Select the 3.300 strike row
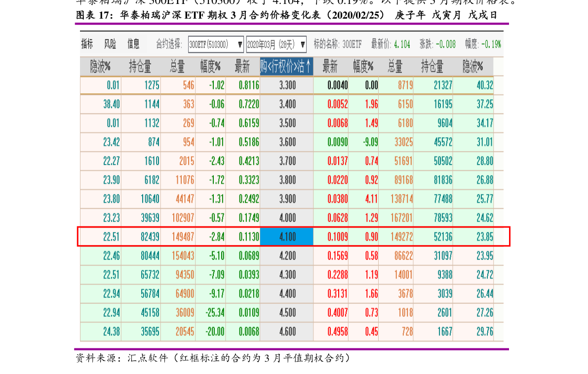Image resolution: width=588 pixels, height=374 pixels. (292, 85)
